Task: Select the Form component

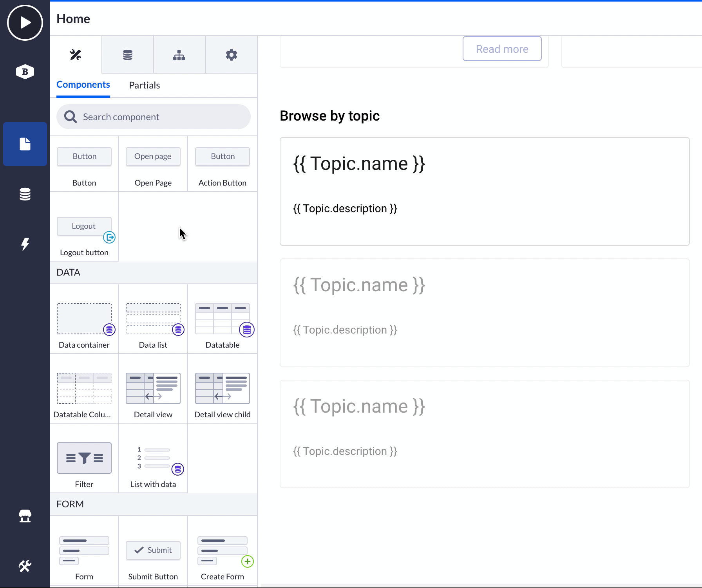Action: (x=84, y=551)
